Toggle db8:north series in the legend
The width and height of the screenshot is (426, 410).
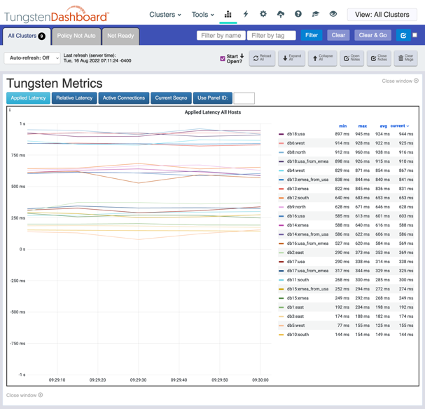tap(296, 152)
